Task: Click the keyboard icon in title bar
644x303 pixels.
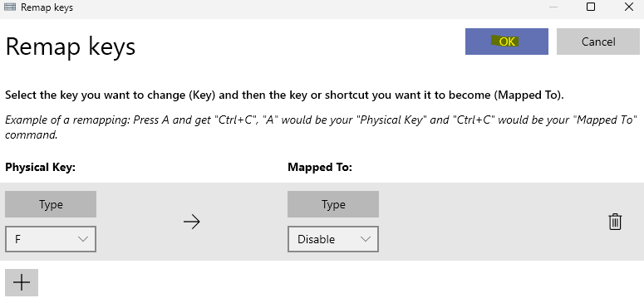Action: pyautogui.click(x=10, y=7)
